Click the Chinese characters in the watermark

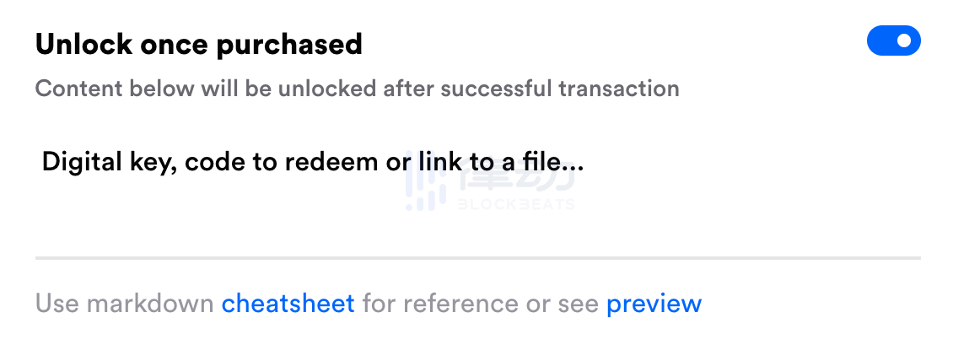pyautogui.click(x=516, y=179)
